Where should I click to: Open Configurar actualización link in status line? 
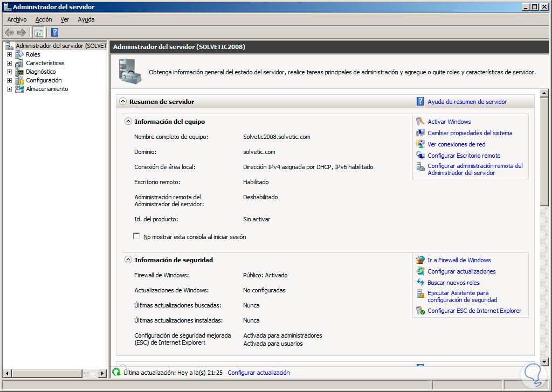click(x=259, y=373)
